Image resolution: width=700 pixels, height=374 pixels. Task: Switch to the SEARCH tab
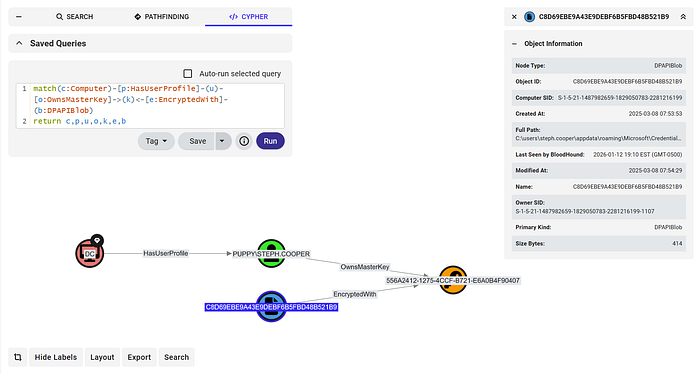tap(75, 17)
